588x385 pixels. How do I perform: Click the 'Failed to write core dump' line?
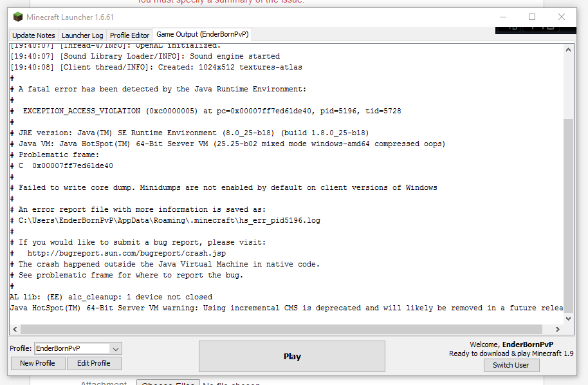coord(223,187)
